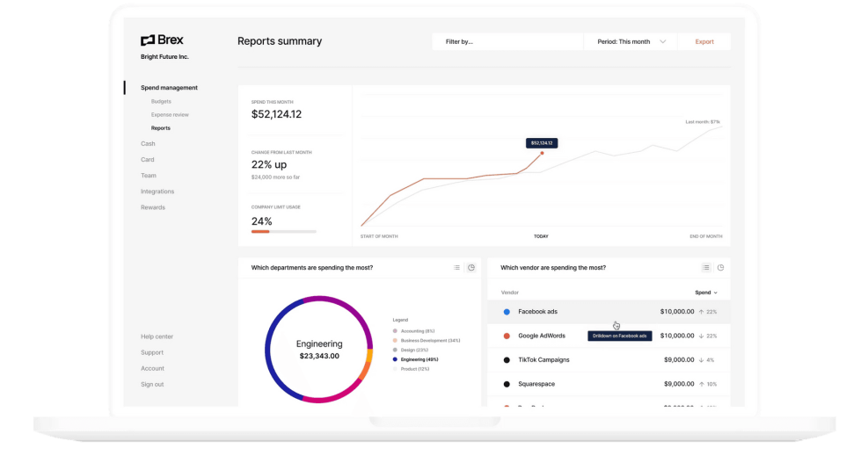Select Business Development (34%) in the legend
This screenshot has width=868, height=463.
(x=429, y=340)
